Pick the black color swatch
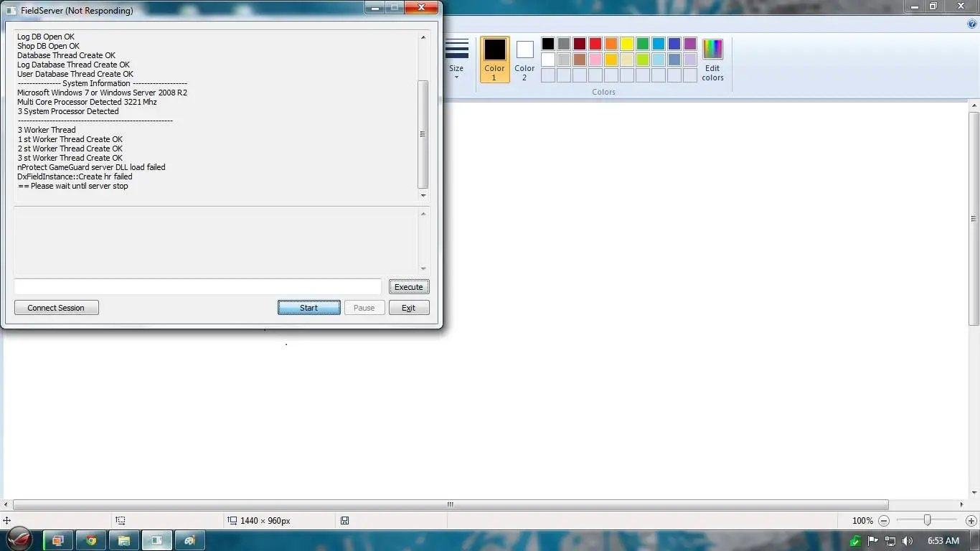Viewport: 980px width, 551px height. click(x=548, y=44)
